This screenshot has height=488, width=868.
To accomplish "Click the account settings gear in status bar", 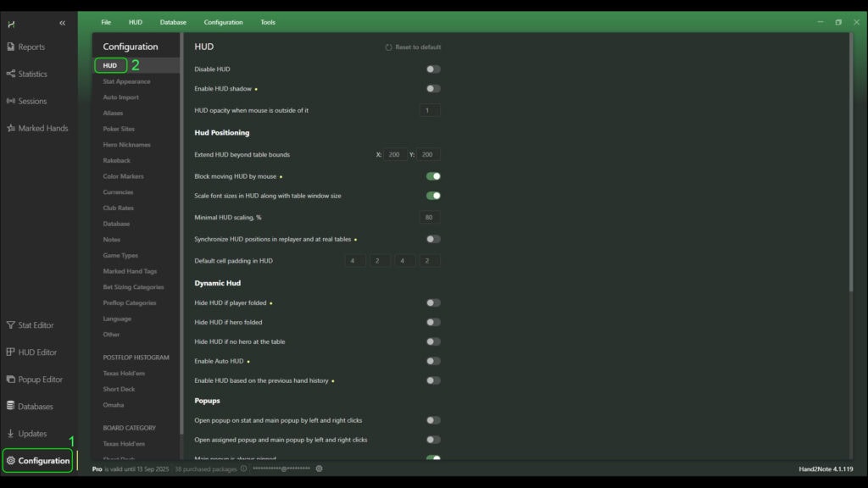I will pos(319,469).
